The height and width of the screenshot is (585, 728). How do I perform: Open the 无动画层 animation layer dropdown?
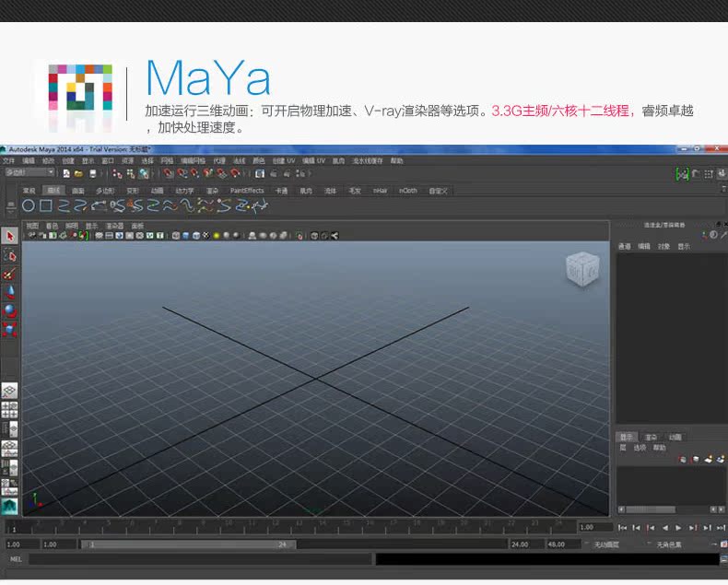[607, 544]
